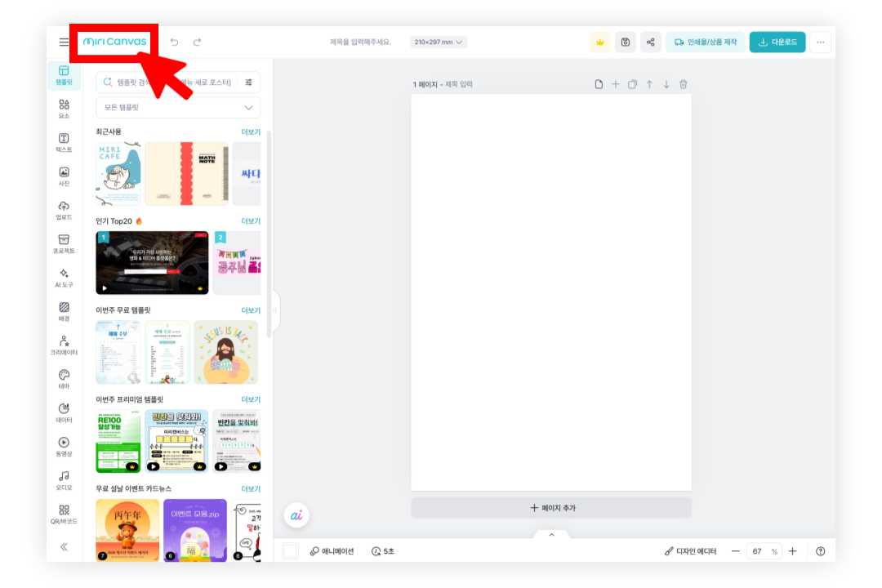Click the 다운로드 download button
This screenshot has width=882, height=588.
tap(777, 41)
